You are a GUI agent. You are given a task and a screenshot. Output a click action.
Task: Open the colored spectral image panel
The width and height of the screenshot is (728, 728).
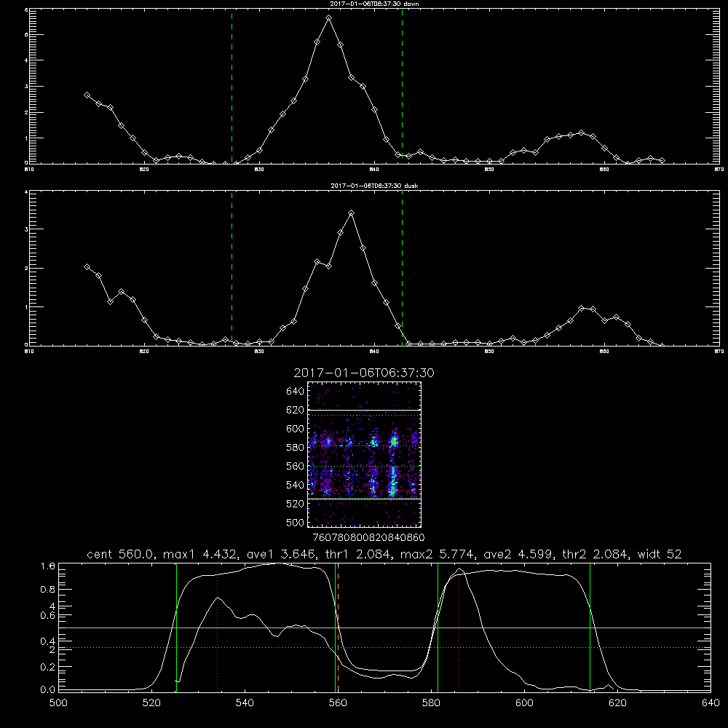pos(365,454)
